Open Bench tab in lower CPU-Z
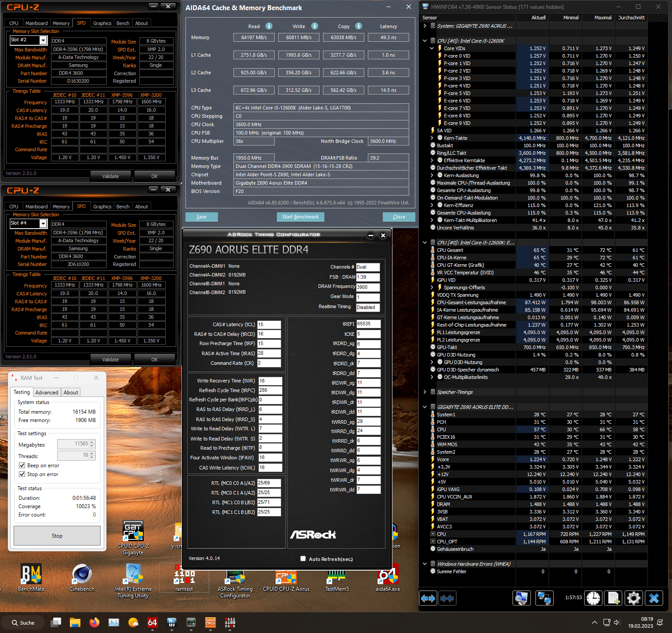672x633 pixels. pos(123,207)
